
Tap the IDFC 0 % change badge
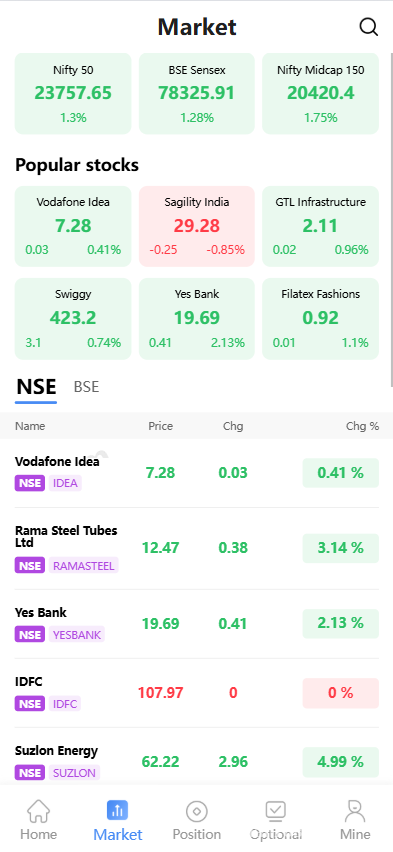(340, 693)
